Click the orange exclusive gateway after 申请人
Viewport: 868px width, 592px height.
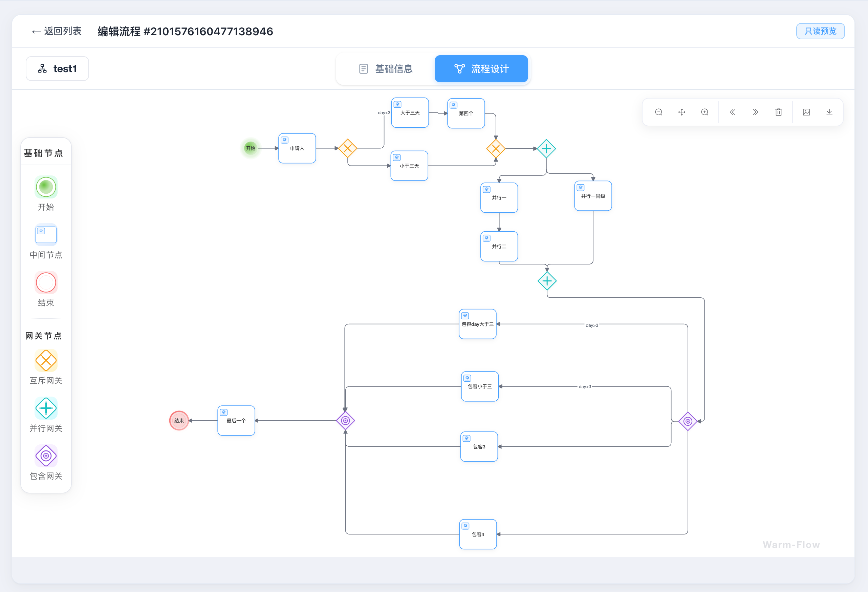(348, 148)
